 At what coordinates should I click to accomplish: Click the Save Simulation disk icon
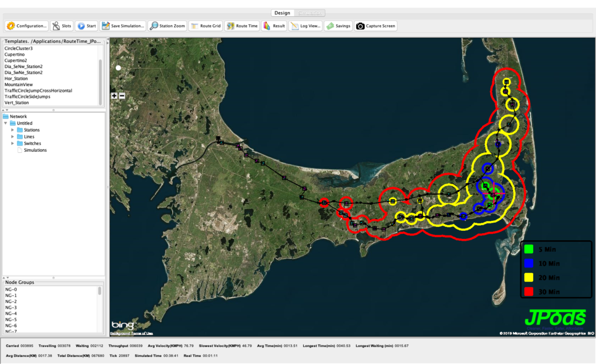[106, 26]
